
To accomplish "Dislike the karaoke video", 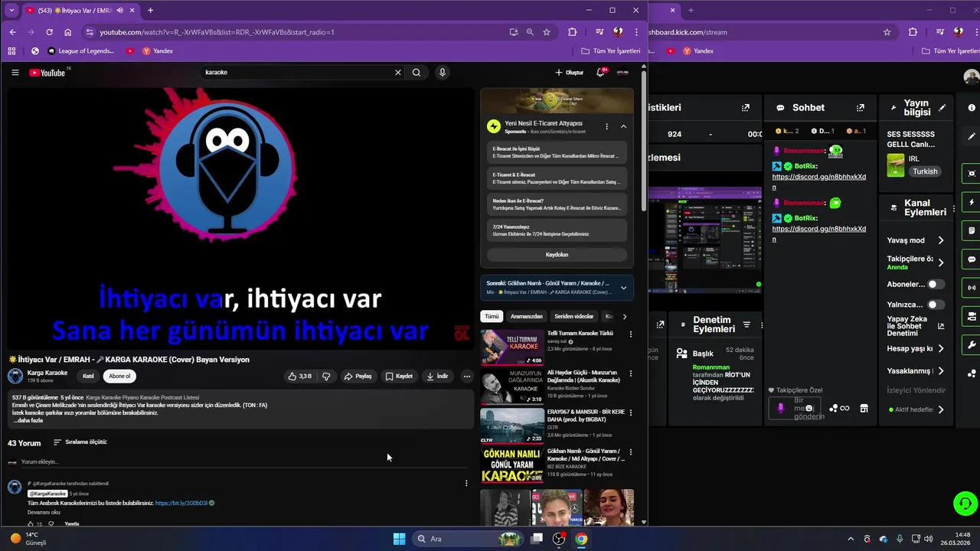I will click(326, 376).
